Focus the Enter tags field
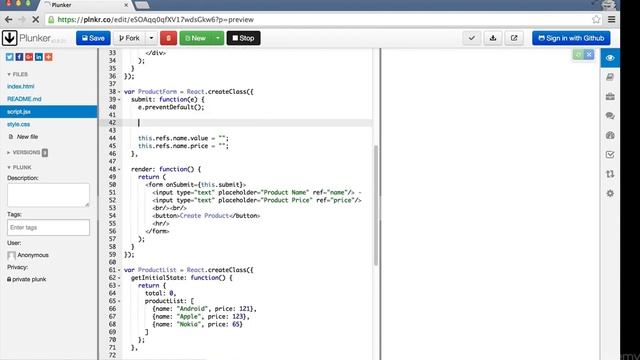Viewport: 640px width, 360px height. pyautogui.click(x=48, y=227)
